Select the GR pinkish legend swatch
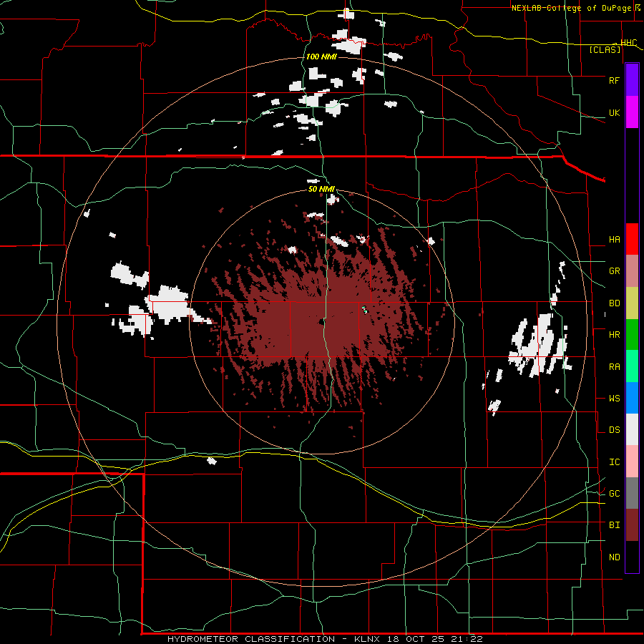Viewport: 644px width, 644px height. click(632, 271)
